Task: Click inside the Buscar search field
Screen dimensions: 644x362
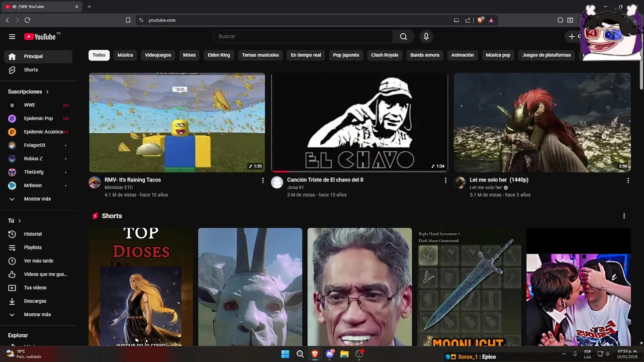Action: tap(303, 36)
